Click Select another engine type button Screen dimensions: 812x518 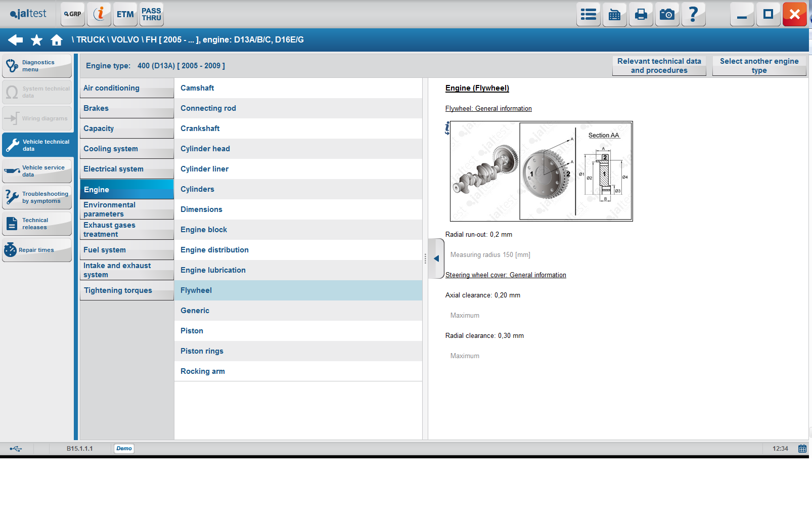click(x=759, y=66)
